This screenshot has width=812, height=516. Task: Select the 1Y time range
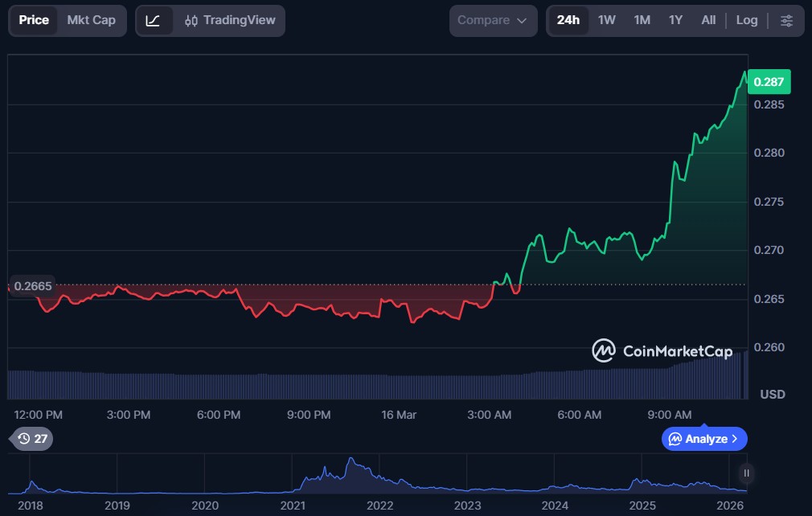[x=675, y=21]
